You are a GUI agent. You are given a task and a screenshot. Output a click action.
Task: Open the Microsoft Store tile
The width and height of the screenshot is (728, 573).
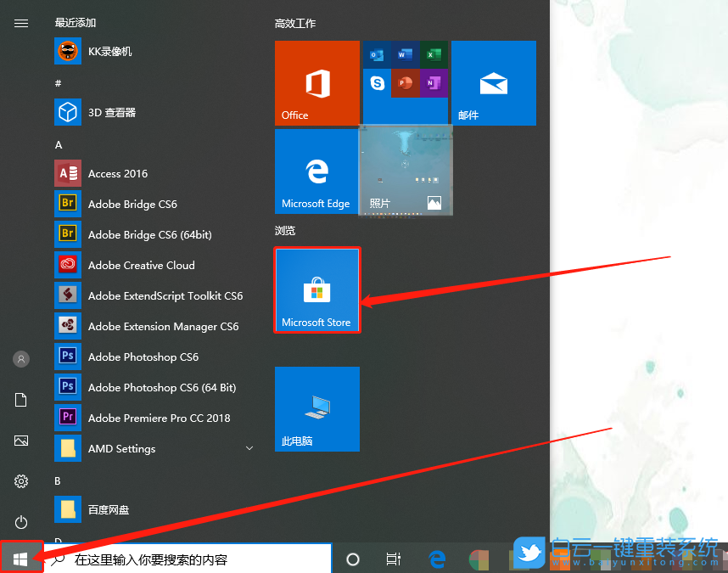tap(317, 289)
